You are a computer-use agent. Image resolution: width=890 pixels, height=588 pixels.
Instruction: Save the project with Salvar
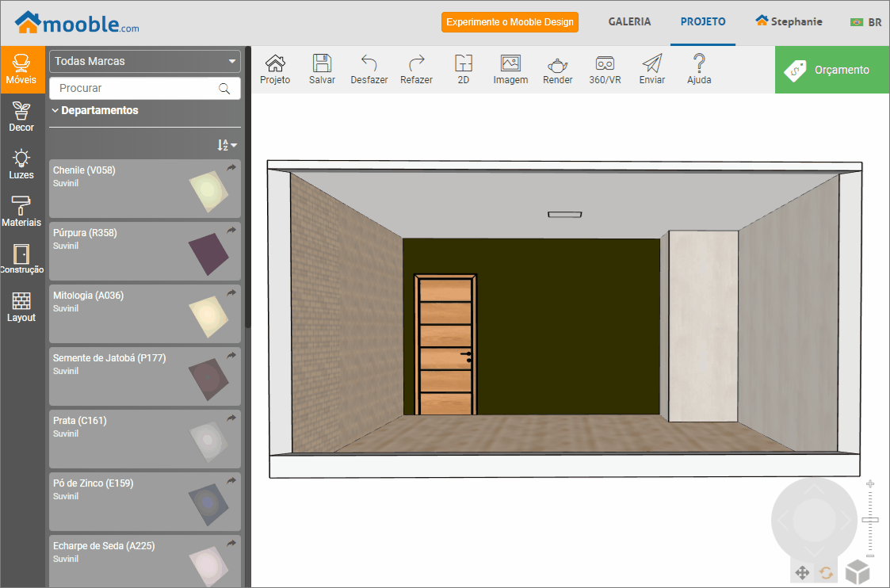point(322,70)
